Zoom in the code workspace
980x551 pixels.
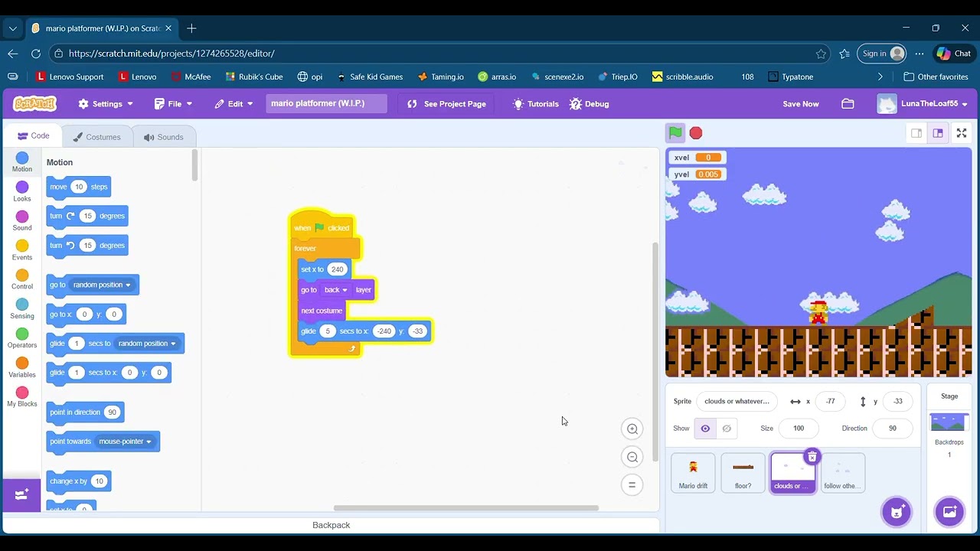tap(632, 429)
